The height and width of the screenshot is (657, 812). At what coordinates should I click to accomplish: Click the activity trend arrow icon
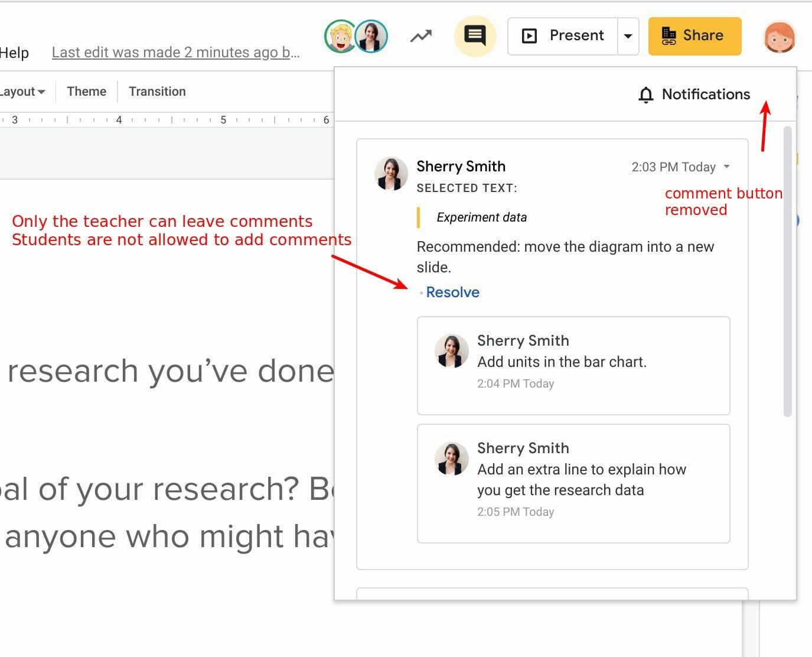420,35
